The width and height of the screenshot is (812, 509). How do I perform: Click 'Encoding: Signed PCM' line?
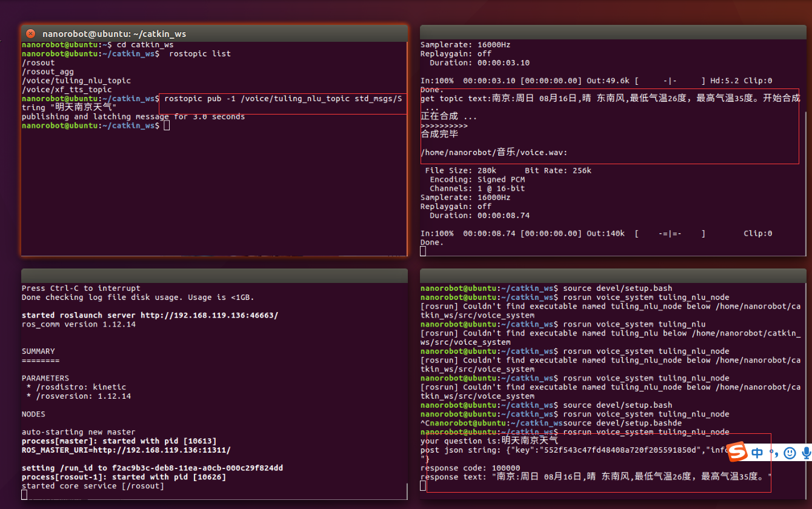(x=477, y=179)
